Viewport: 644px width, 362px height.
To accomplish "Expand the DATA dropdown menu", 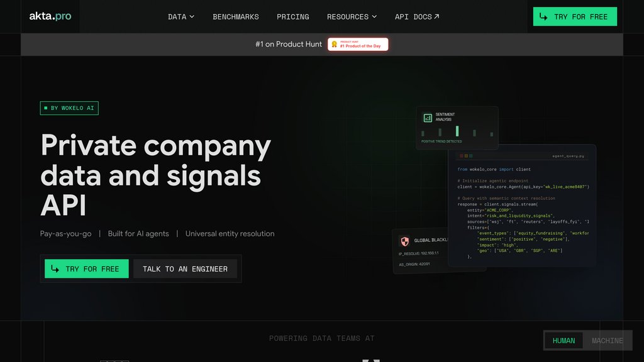I will (180, 17).
